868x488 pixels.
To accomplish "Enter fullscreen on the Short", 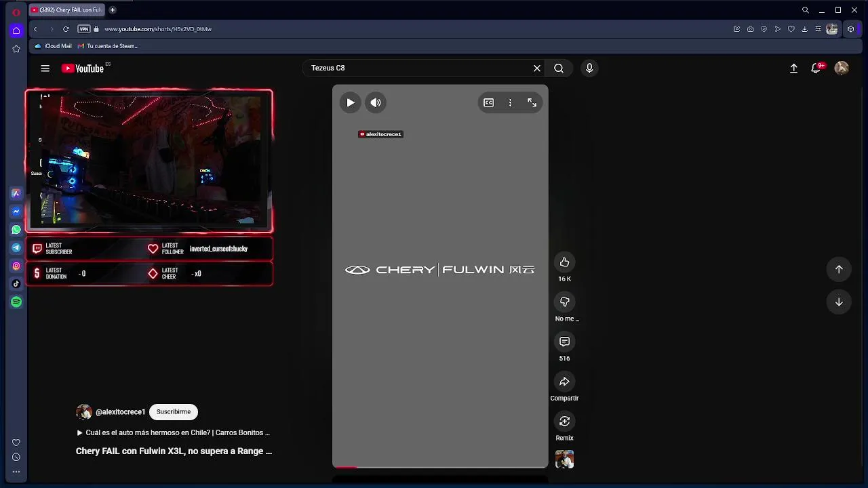I will click(532, 103).
